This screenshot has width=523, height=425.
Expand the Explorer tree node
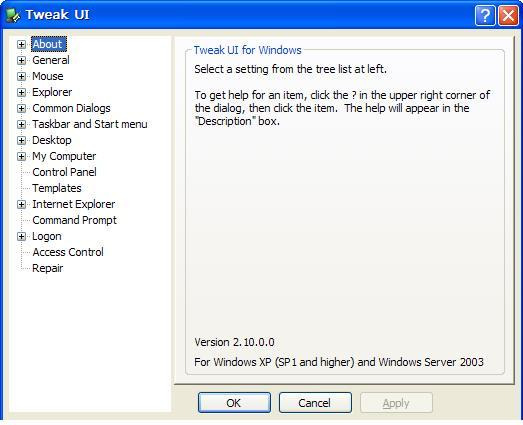[21, 92]
